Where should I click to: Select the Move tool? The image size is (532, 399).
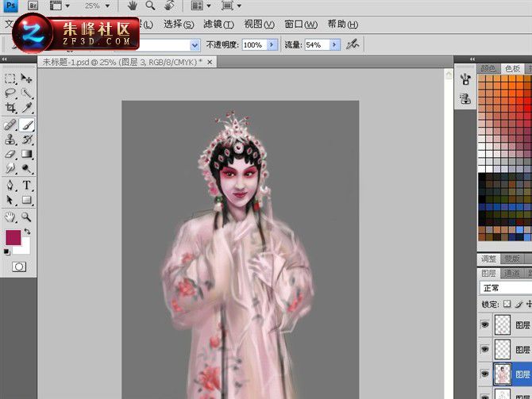pyautogui.click(x=26, y=79)
